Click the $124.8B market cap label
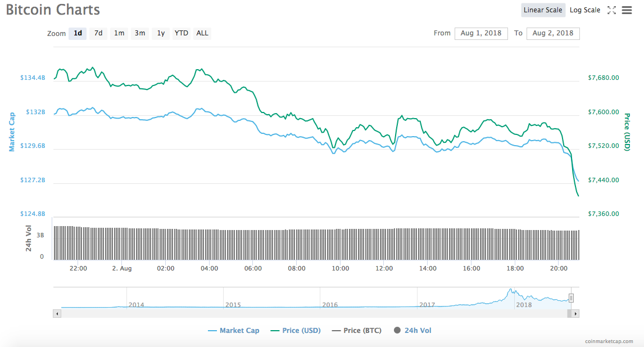644x347 pixels. (33, 214)
